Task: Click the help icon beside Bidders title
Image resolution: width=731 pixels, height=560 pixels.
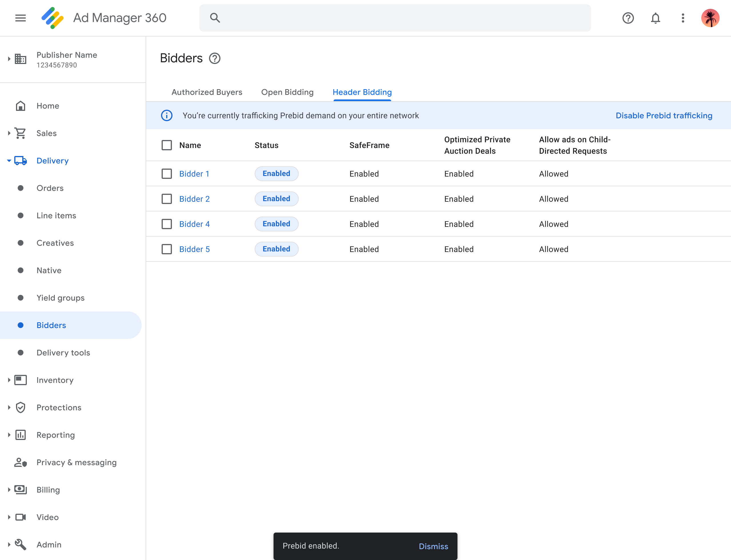Action: (x=214, y=58)
